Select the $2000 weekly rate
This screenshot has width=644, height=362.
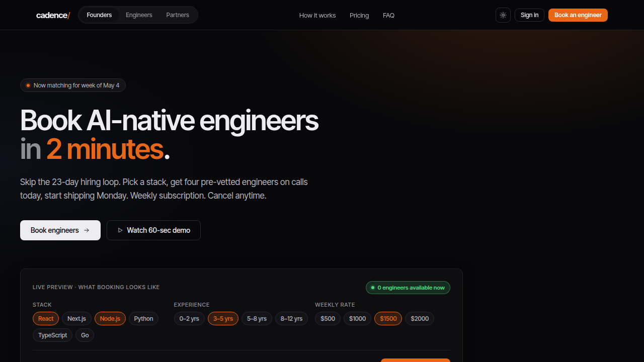click(x=420, y=319)
